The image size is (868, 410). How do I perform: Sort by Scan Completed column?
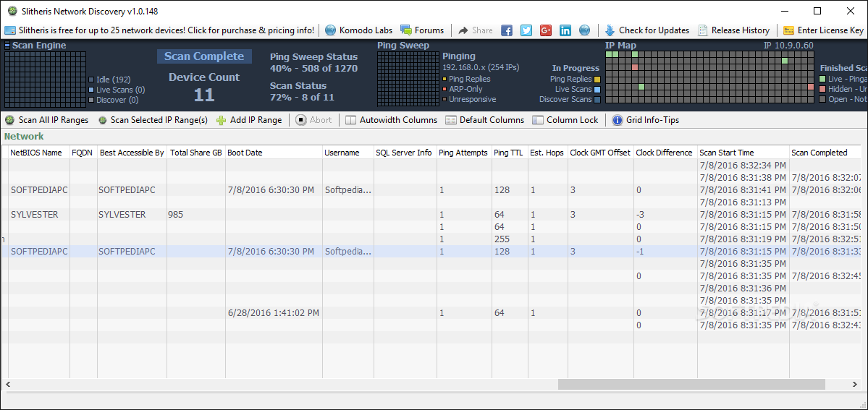826,153
